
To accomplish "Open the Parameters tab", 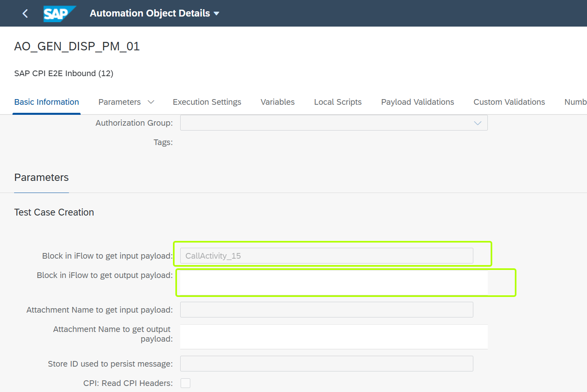I will [x=119, y=102].
